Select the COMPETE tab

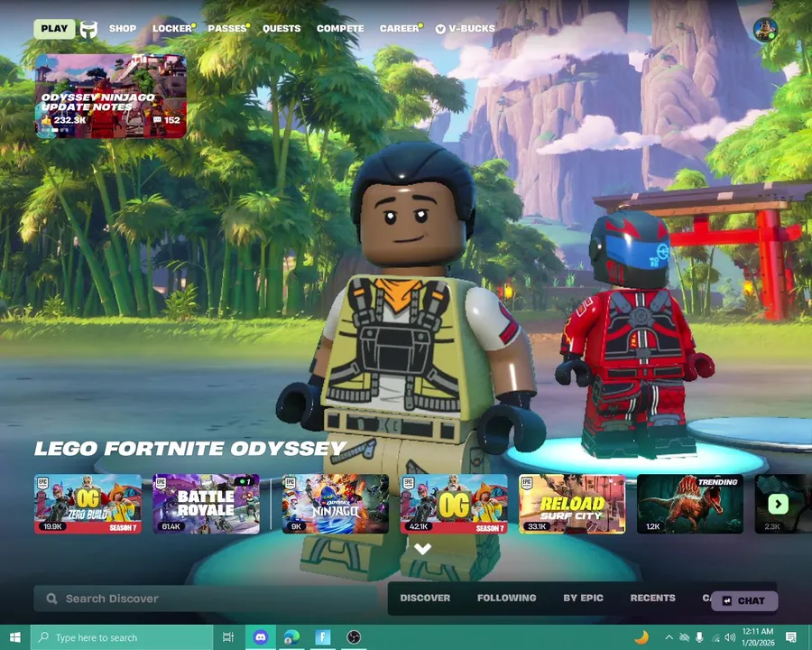[x=340, y=29]
